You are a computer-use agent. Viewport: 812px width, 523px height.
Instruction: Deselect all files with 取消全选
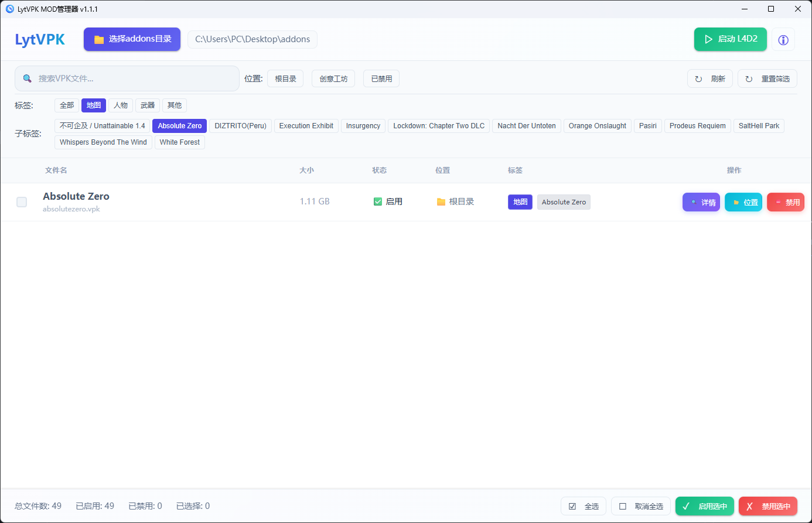tap(640, 506)
